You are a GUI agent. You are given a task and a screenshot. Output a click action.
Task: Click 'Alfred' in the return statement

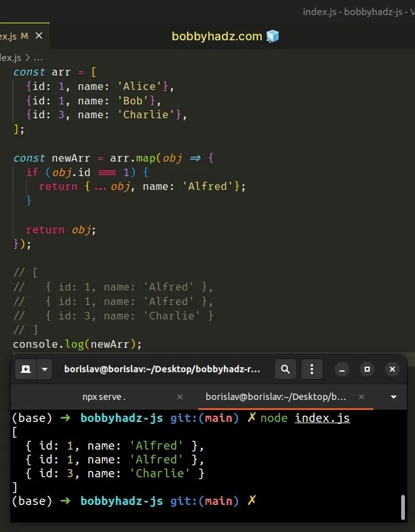pos(207,186)
